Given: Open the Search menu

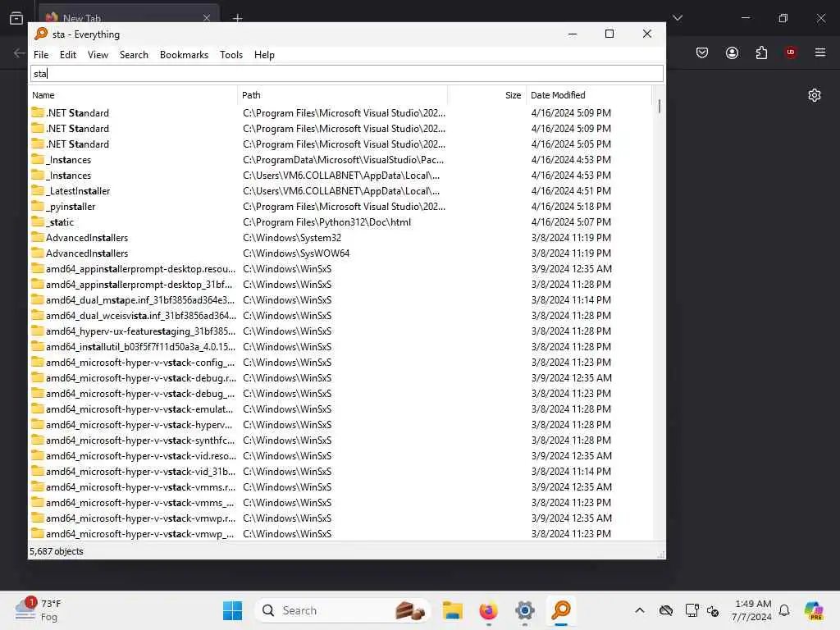Looking at the screenshot, I should pos(134,55).
